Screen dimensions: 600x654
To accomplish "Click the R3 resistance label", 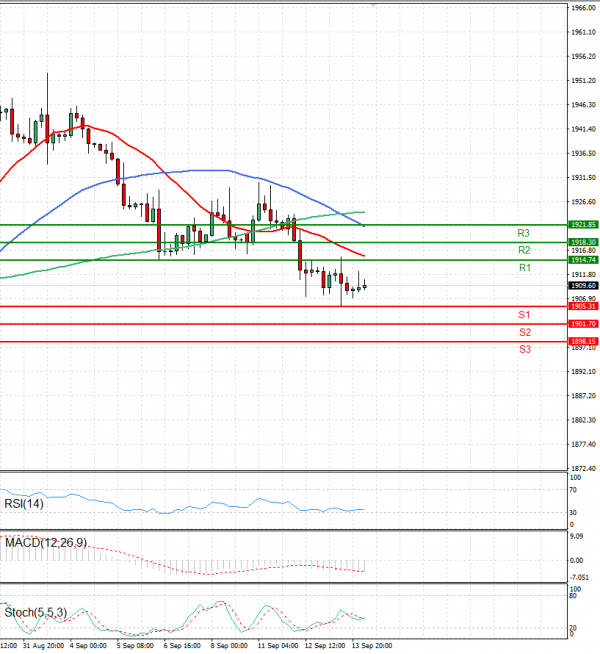I will pos(524,233).
